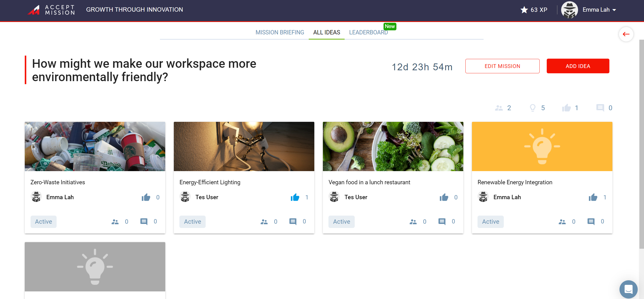Click team members icon on Energy-Efficient Lighting card
The width and height of the screenshot is (644, 299).
(x=264, y=222)
